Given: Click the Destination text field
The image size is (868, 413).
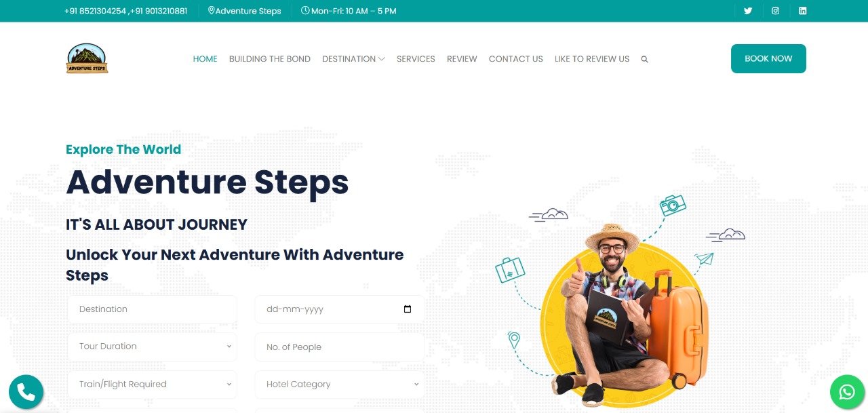Looking at the screenshot, I should tap(153, 309).
